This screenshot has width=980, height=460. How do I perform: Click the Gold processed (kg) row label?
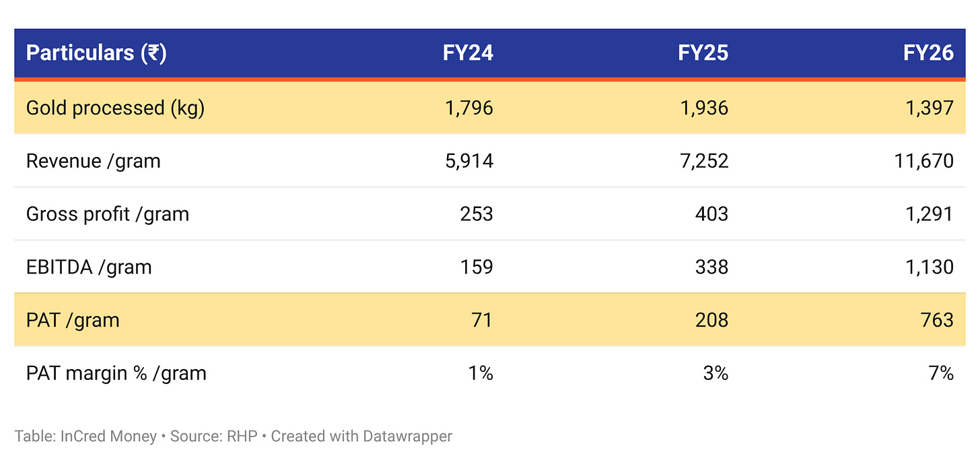pyautogui.click(x=115, y=108)
